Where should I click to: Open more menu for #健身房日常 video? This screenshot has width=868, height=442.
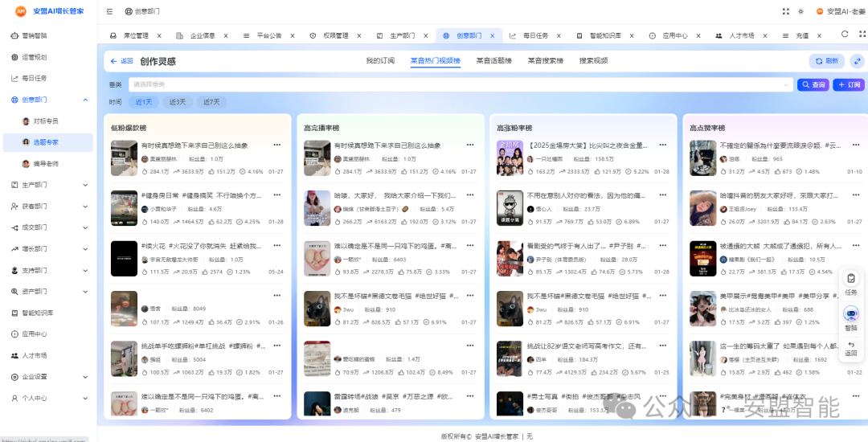point(276,194)
